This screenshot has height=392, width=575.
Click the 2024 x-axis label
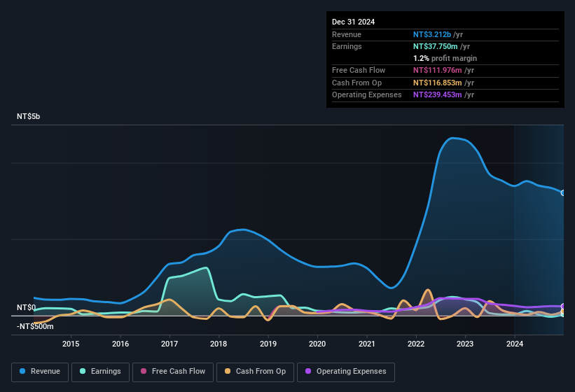[515, 344]
